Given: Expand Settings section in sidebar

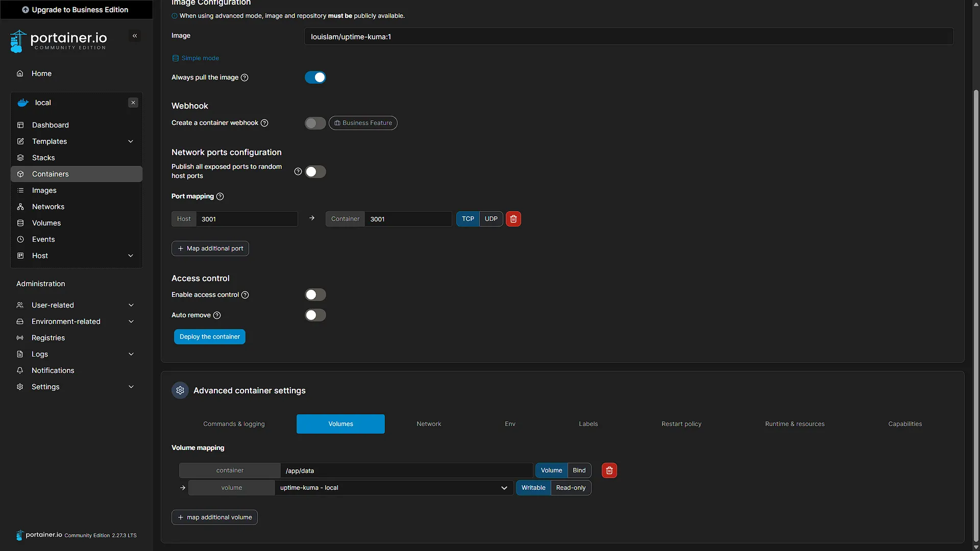Looking at the screenshot, I should coord(131,387).
